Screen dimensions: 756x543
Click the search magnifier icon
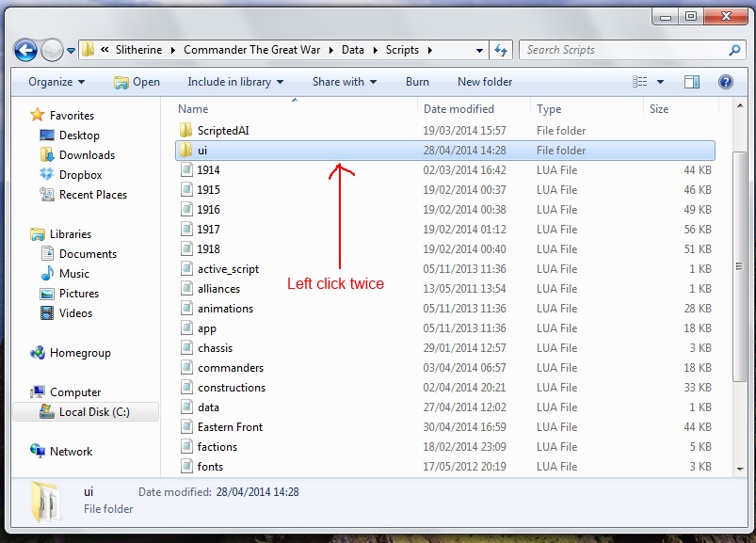(x=734, y=50)
